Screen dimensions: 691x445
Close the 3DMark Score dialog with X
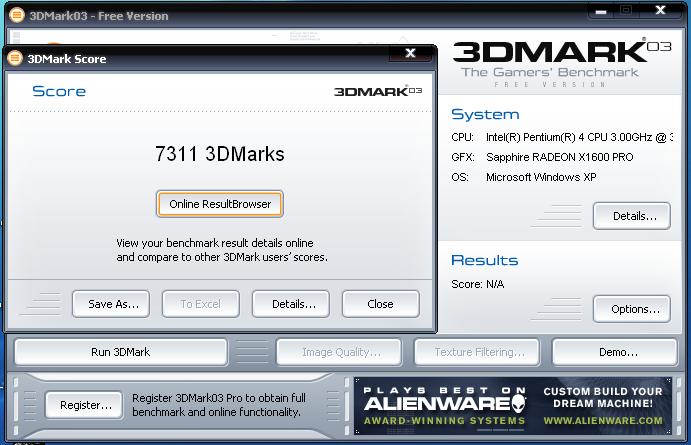click(410, 54)
